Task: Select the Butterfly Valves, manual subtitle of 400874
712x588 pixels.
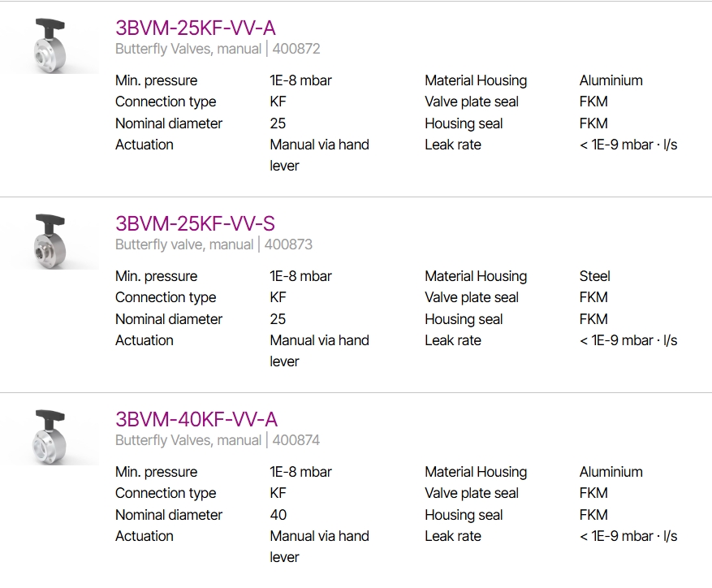Action: point(188,440)
